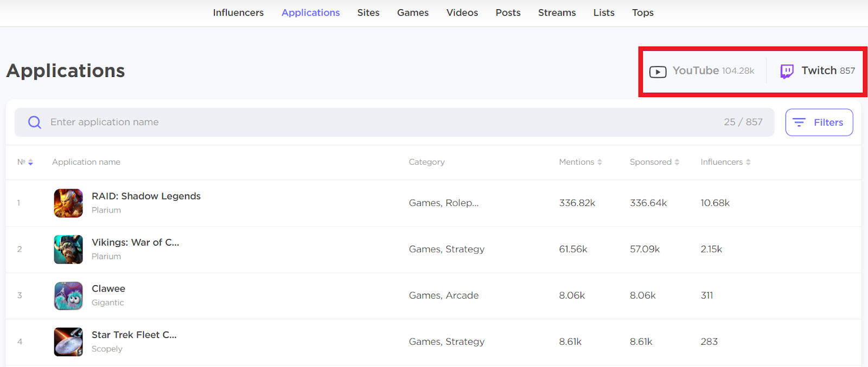
Task: Click the Application name column header
Action: 86,162
